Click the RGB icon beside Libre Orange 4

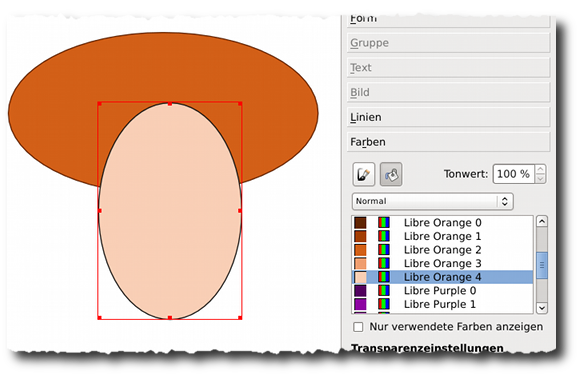[x=384, y=277]
